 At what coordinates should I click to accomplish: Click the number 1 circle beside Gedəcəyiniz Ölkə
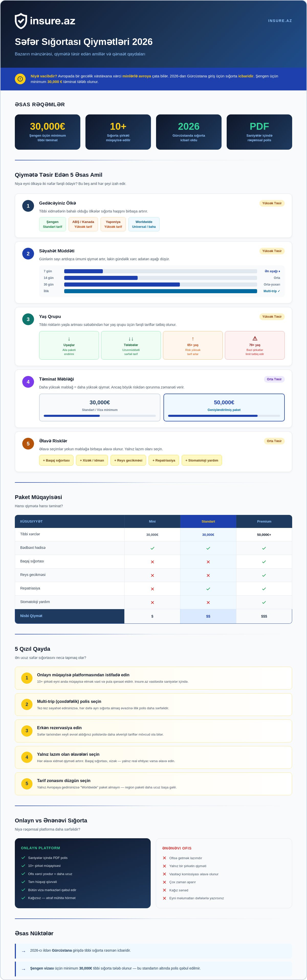point(28,206)
